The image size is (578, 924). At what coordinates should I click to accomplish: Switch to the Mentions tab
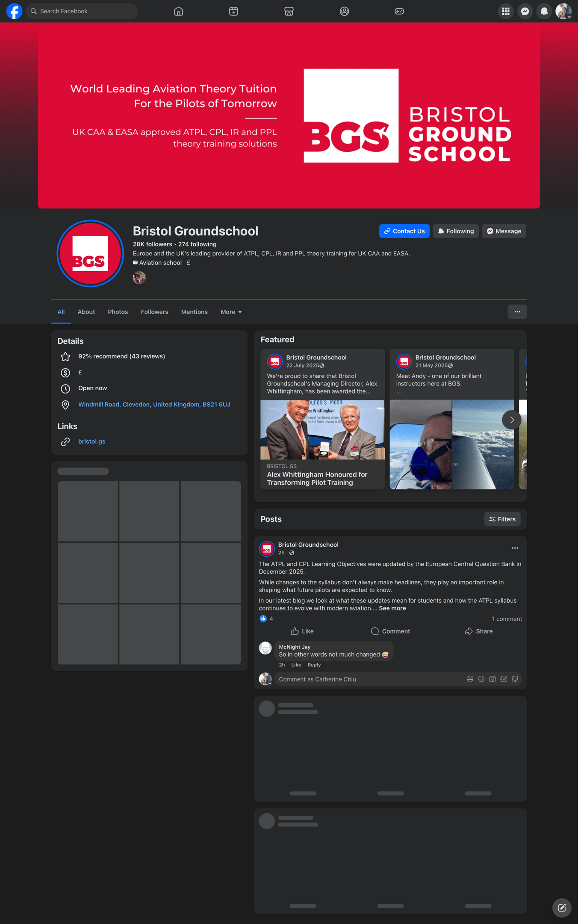(x=195, y=312)
